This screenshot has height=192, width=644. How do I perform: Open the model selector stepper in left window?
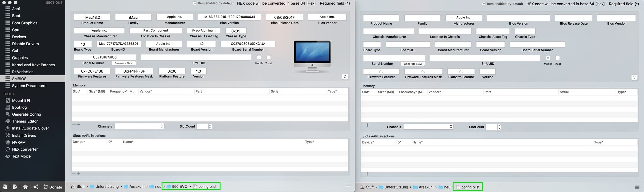pos(345,77)
